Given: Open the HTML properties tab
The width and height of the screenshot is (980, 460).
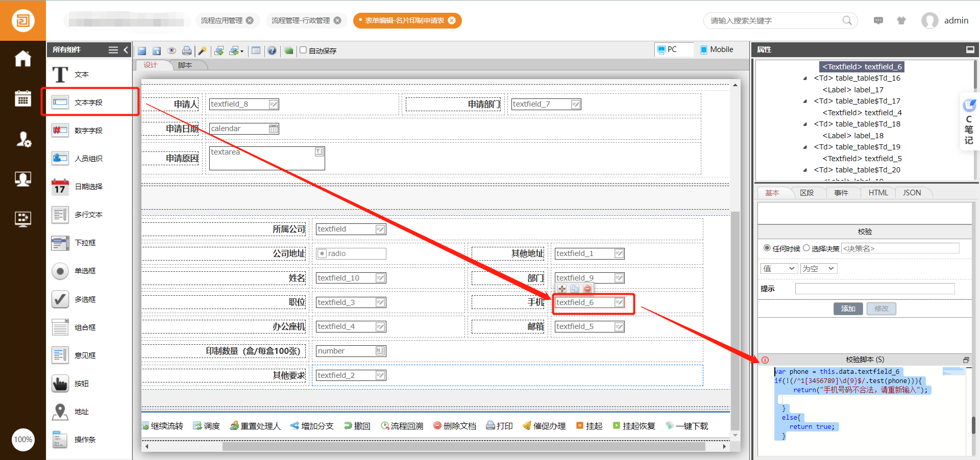Looking at the screenshot, I should 878,193.
